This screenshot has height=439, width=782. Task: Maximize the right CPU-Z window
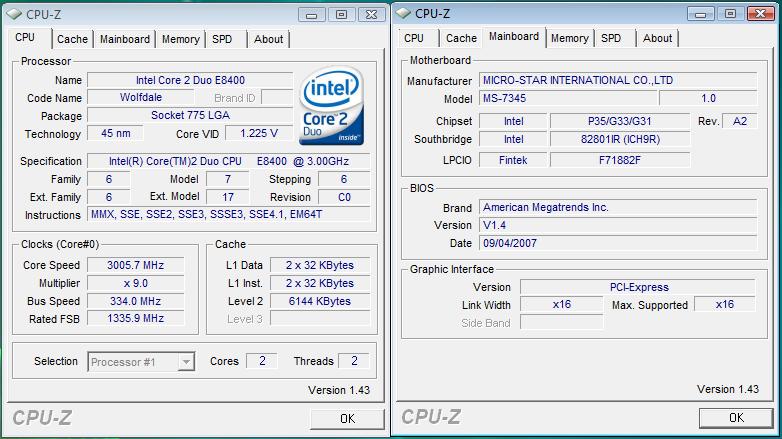(x=730, y=14)
